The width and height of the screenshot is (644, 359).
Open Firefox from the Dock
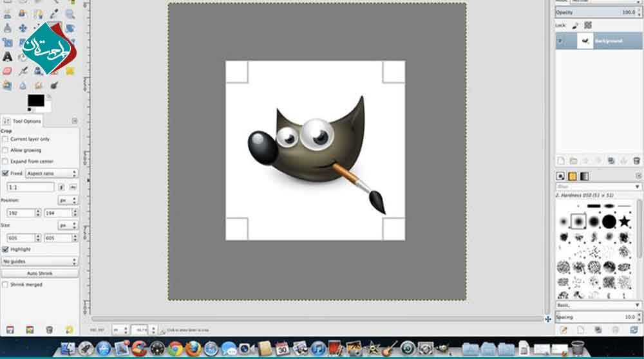(193, 349)
